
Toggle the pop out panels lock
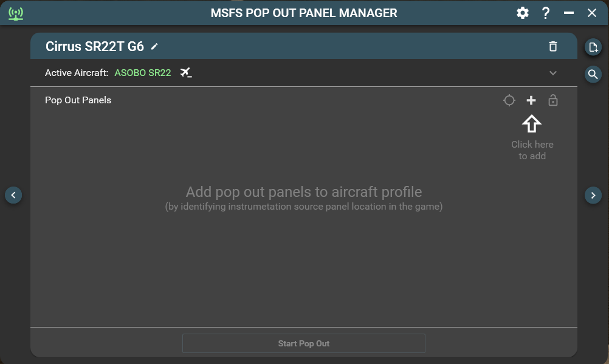tap(553, 100)
